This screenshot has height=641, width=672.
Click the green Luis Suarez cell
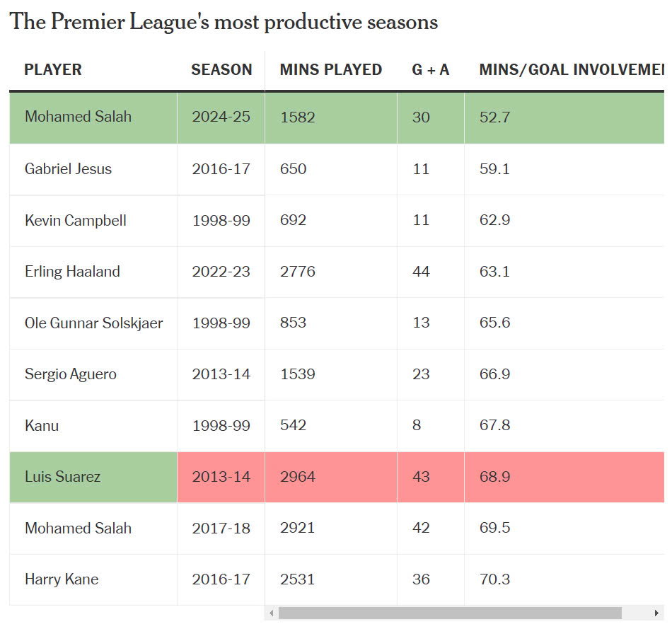pos(62,477)
